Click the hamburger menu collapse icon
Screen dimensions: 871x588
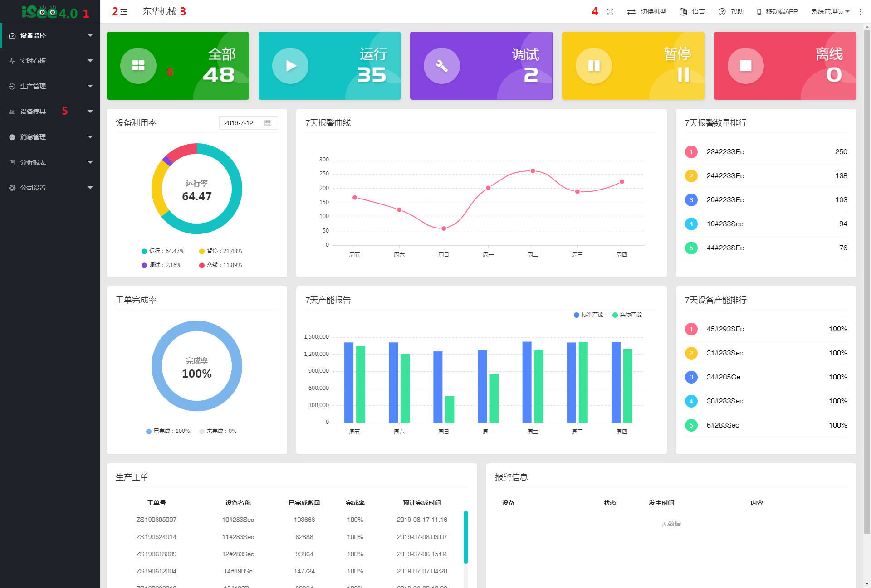124,12
